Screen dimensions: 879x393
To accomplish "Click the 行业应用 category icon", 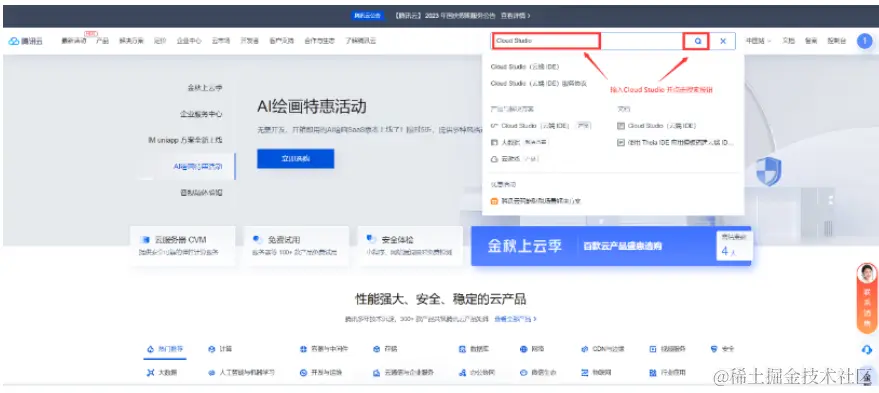I will (653, 372).
